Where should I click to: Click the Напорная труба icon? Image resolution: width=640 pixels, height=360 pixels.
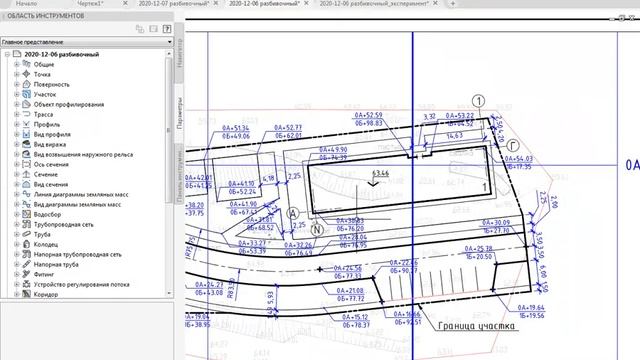[27, 264]
